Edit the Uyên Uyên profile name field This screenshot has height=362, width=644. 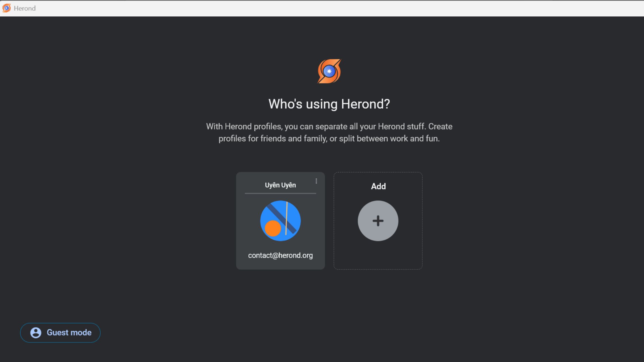(x=280, y=185)
